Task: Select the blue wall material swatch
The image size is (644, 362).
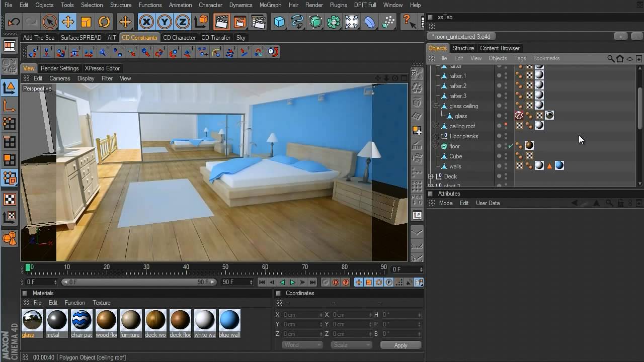Action: [229, 320]
